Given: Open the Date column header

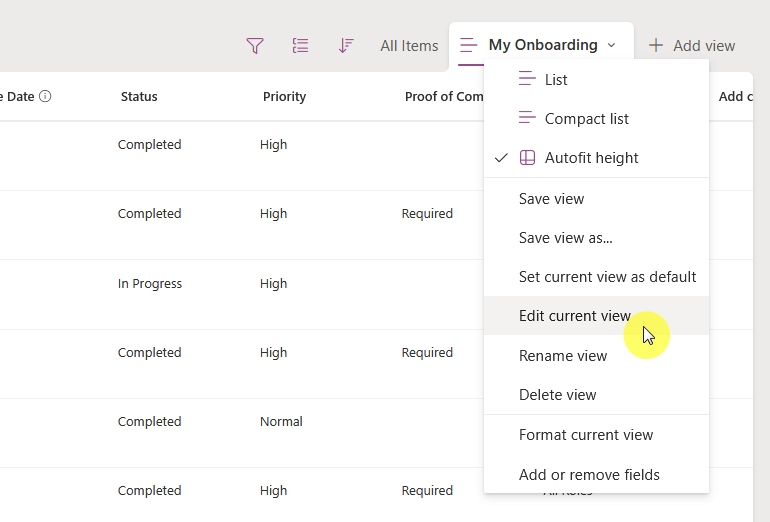Looking at the screenshot, I should [18, 97].
